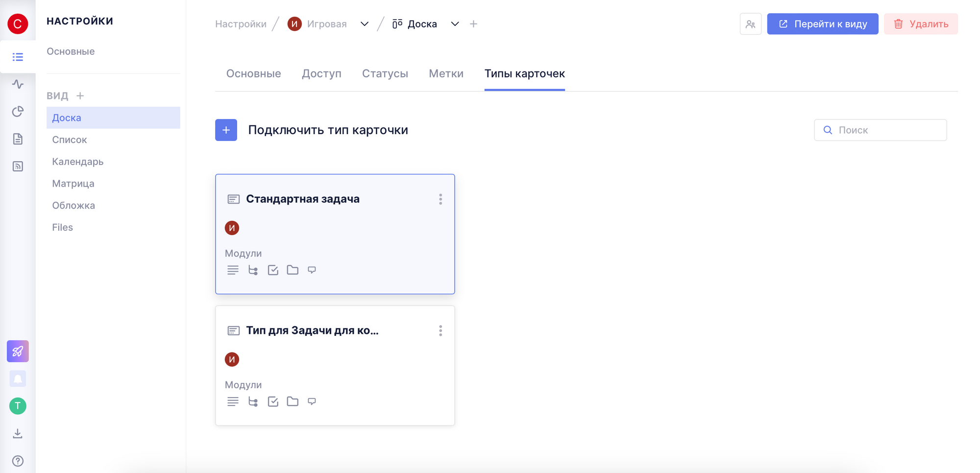980x473 pixels.
Task: Expand the Доска view dropdown chevron
Action: point(455,24)
